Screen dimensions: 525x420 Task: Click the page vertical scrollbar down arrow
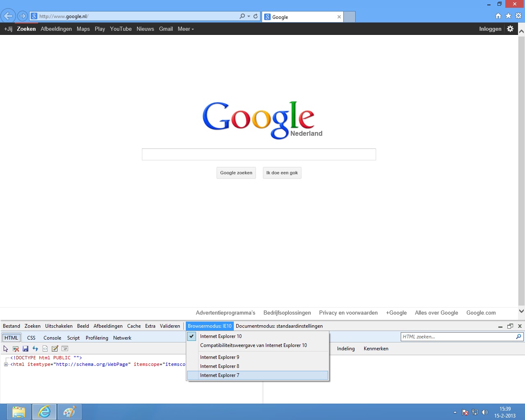pyautogui.click(x=521, y=311)
